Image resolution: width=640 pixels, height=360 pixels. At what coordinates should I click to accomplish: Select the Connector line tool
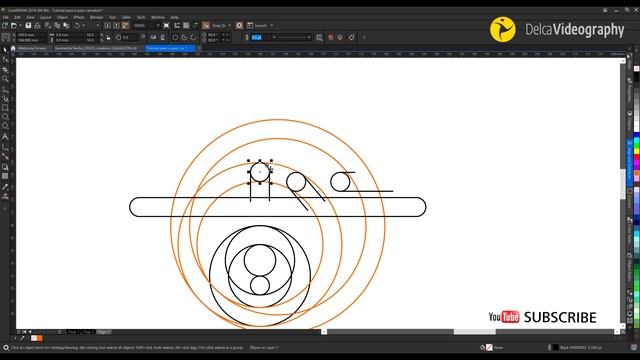pos(5,156)
